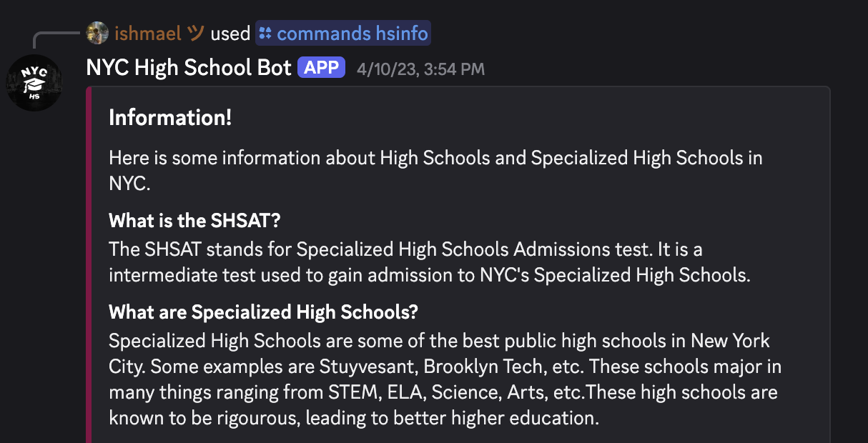
Task: Click the APP badge next to bot name
Action: pyautogui.click(x=321, y=68)
